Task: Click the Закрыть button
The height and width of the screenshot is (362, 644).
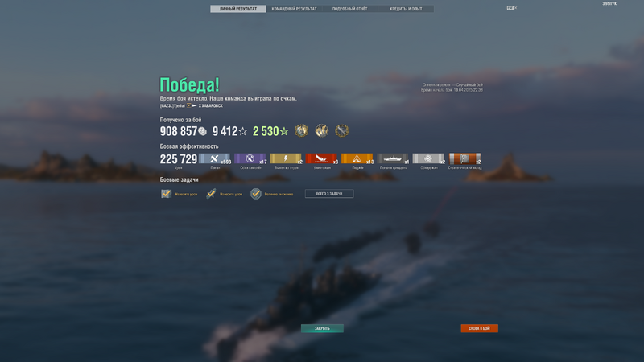Action: click(x=323, y=328)
